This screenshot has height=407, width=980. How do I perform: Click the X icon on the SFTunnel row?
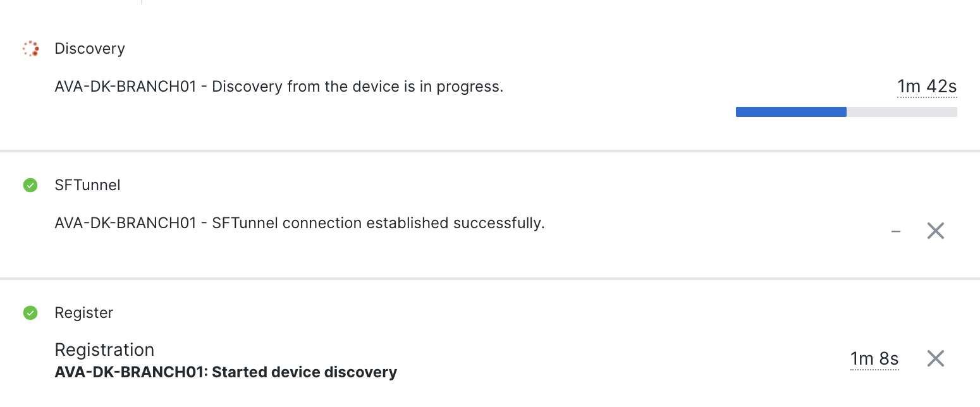point(935,231)
